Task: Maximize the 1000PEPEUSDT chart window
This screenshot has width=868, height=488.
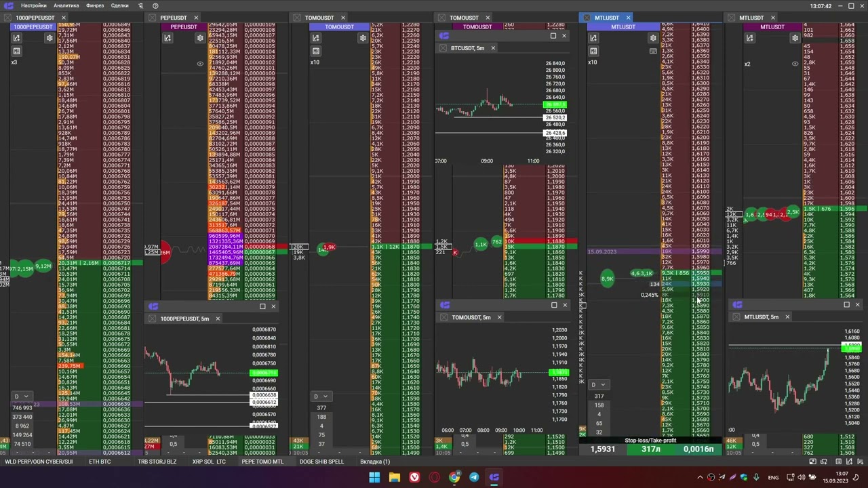Action: tap(262, 306)
